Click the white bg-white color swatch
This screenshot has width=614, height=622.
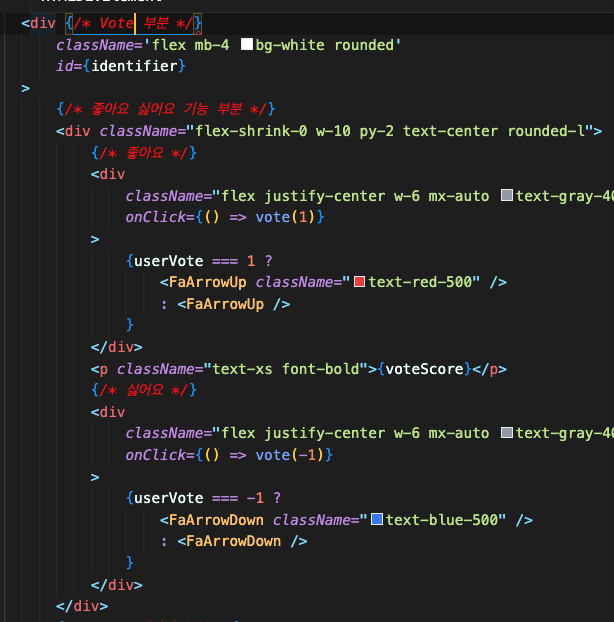point(247,44)
